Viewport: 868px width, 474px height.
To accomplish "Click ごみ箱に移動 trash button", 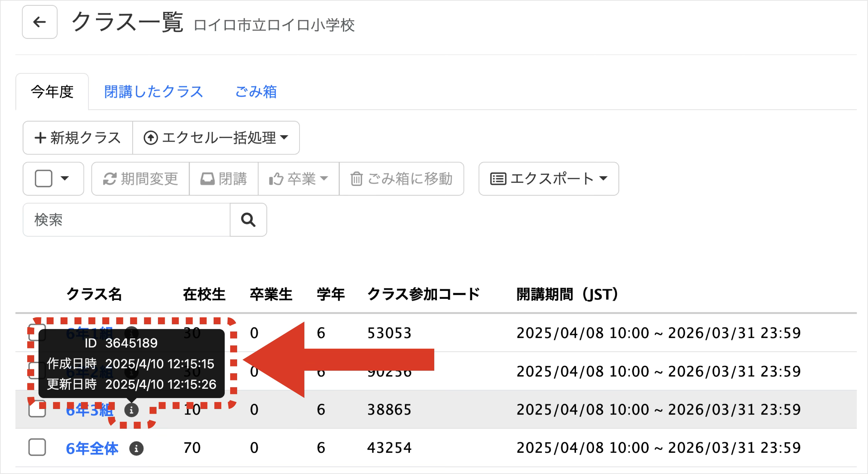I will 401,179.
